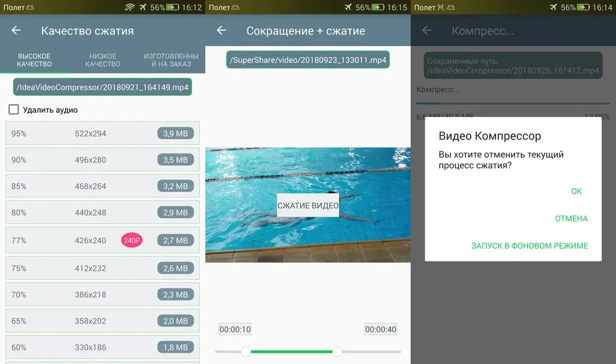The width and height of the screenshot is (616, 364).
Task: Tap СЖАТИЕ ВИДЕО button on video
Action: [308, 205]
